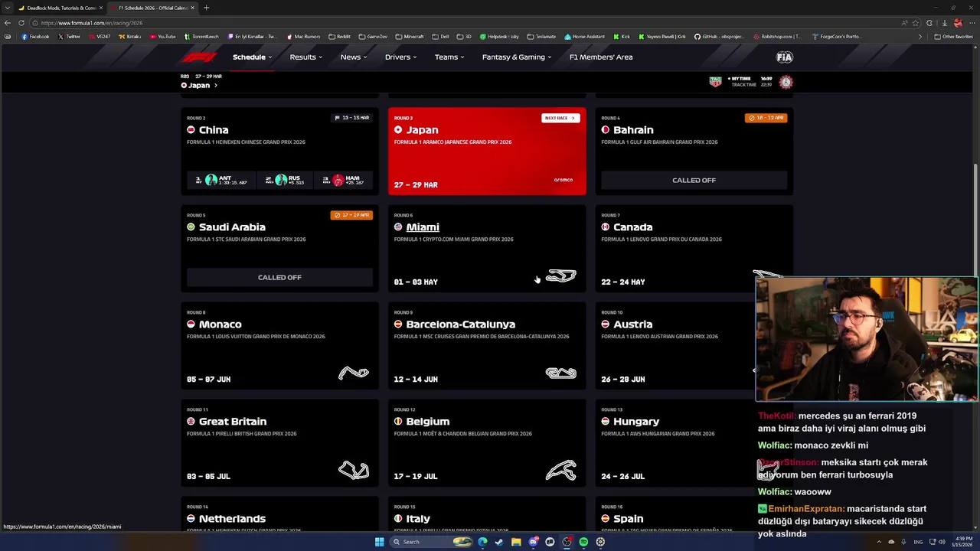The image size is (980, 551).
Task: Open the Japan link in the sub-header
Action: pyautogui.click(x=199, y=85)
